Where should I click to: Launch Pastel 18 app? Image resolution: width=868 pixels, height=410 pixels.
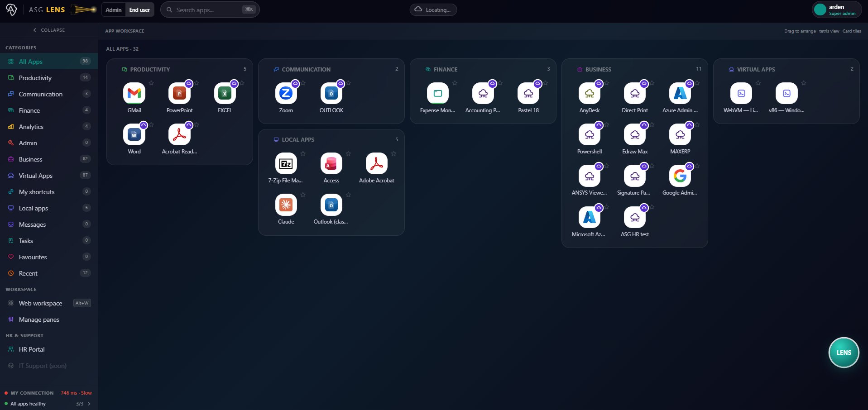528,93
